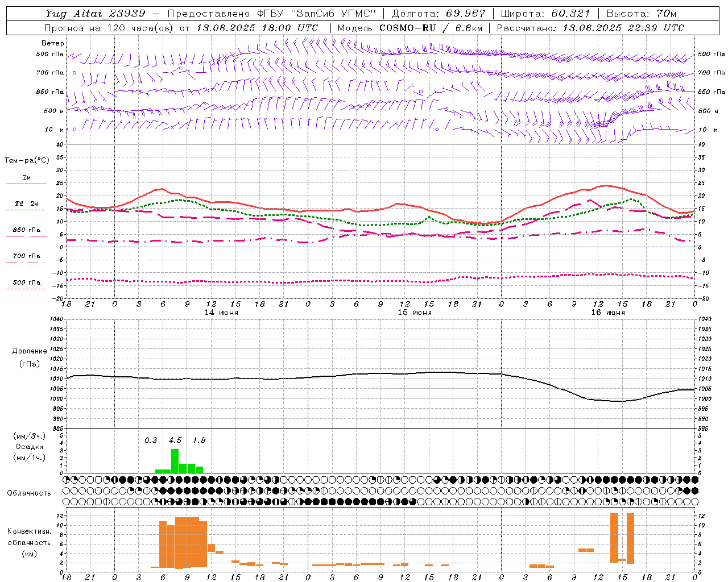This screenshot has height=582, width=728.
Task: Click the dotted 500 гПа legend line sample
Action: [25, 289]
